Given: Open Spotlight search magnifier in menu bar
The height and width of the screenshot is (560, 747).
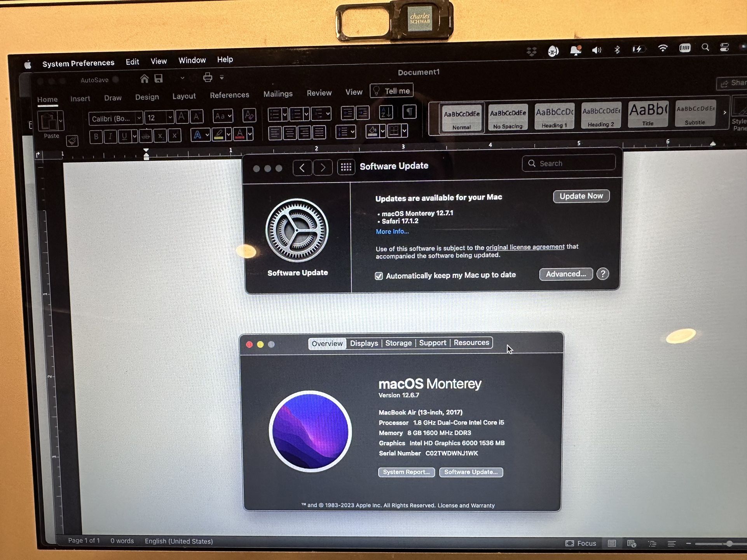Looking at the screenshot, I should pyautogui.click(x=705, y=47).
